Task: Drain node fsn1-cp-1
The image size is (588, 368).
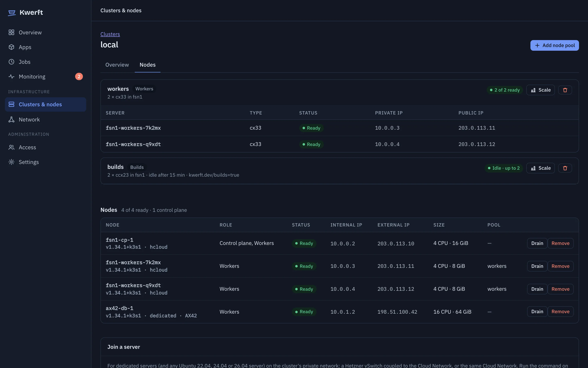Action: (537, 243)
